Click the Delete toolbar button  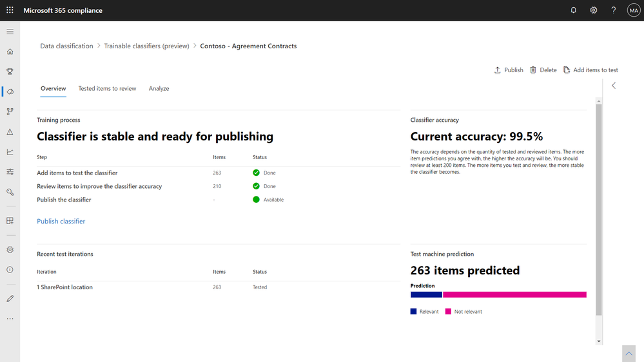pyautogui.click(x=543, y=70)
